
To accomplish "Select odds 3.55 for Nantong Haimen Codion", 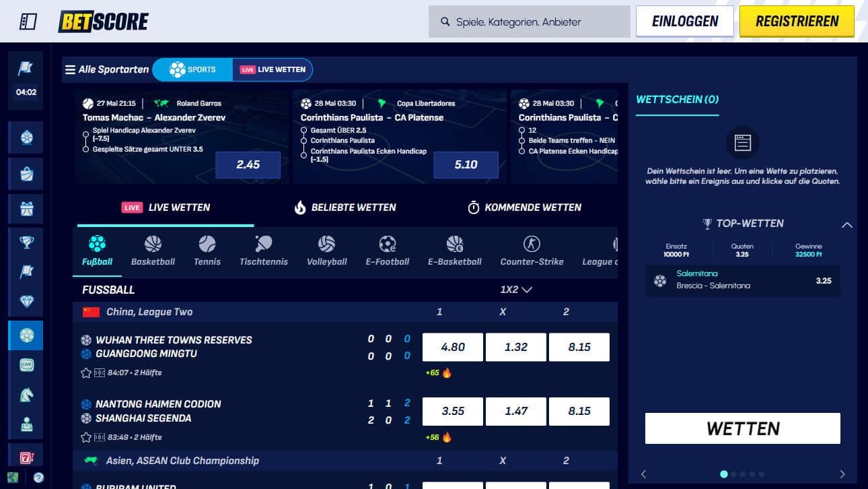I will [x=453, y=411].
